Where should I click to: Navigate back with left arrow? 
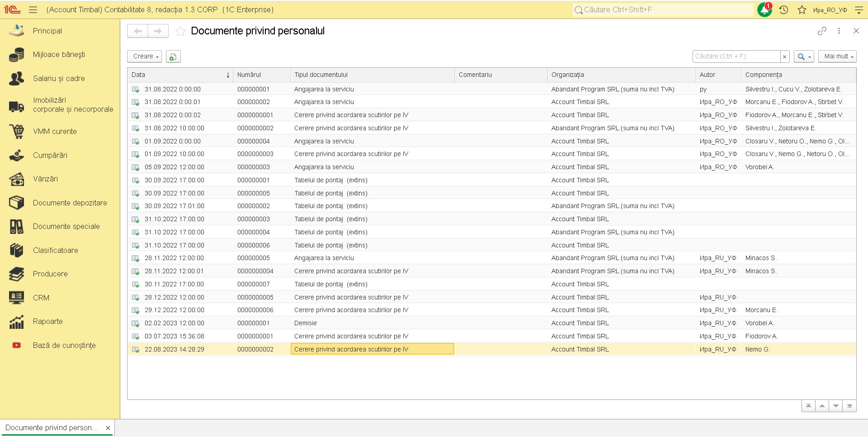coord(138,31)
